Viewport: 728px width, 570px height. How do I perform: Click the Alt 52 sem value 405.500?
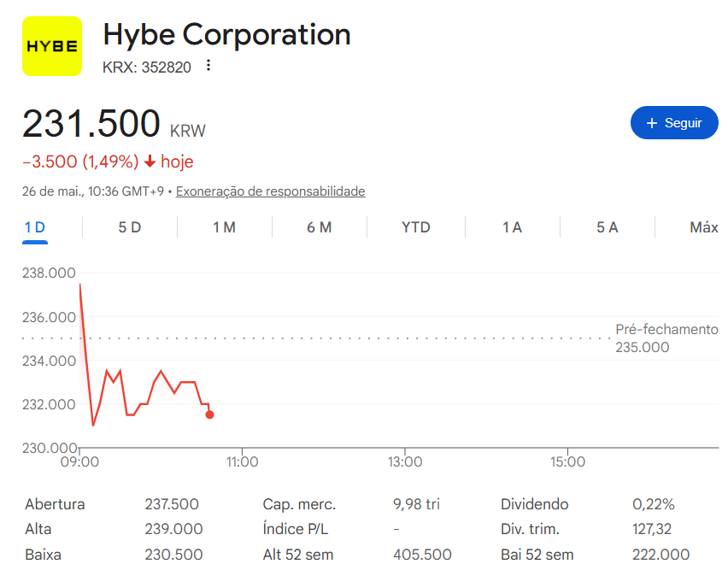(422, 555)
